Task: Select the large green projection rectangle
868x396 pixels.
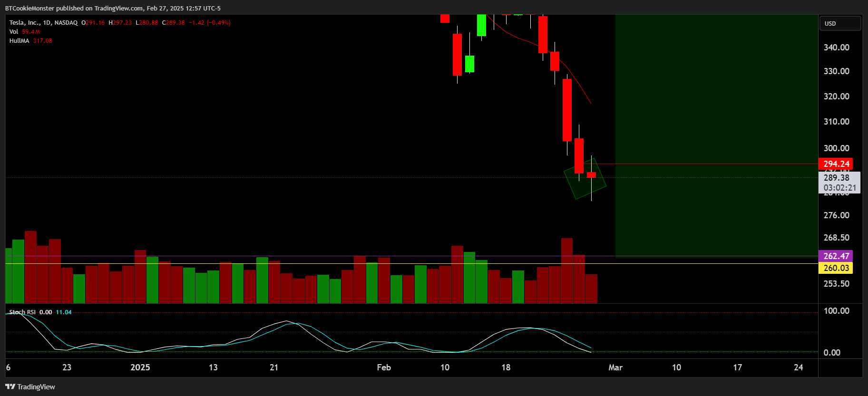Action: tap(716, 135)
